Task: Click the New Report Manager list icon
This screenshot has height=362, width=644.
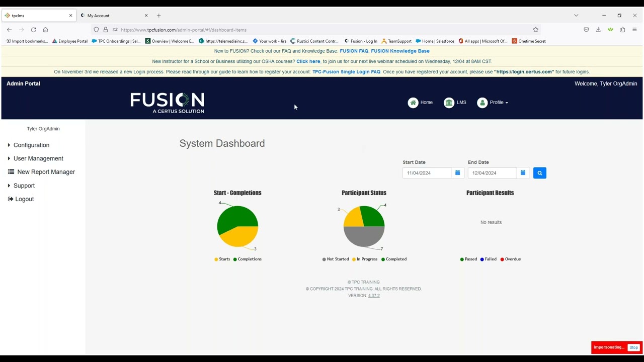Action: coord(11,172)
